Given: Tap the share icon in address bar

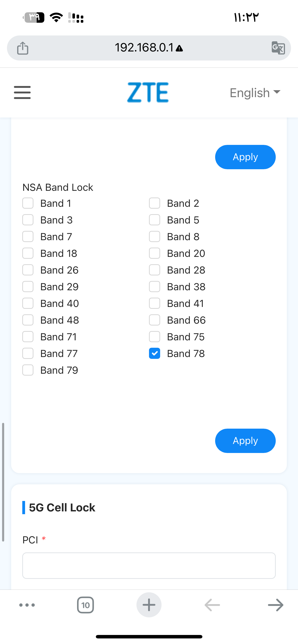Looking at the screenshot, I should 23,48.
